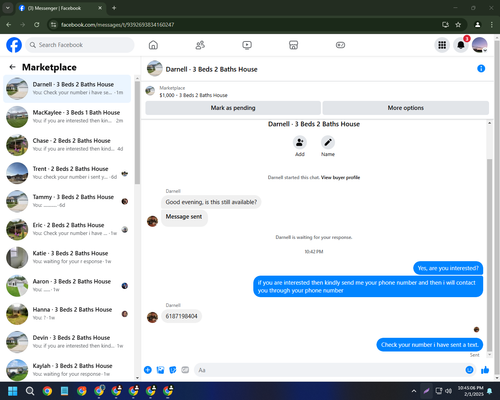Click the edit Name pencil icon
The width and height of the screenshot is (500, 400).
[328, 142]
